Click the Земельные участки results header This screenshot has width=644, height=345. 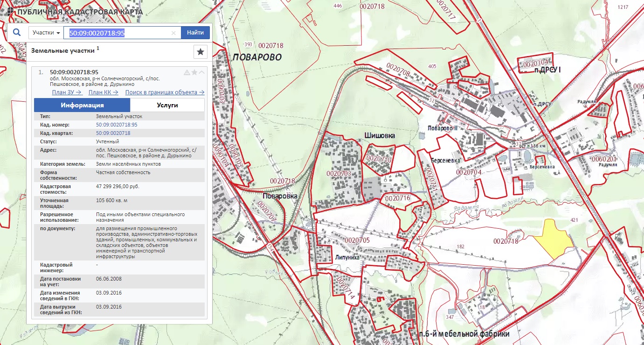pyautogui.click(x=63, y=50)
